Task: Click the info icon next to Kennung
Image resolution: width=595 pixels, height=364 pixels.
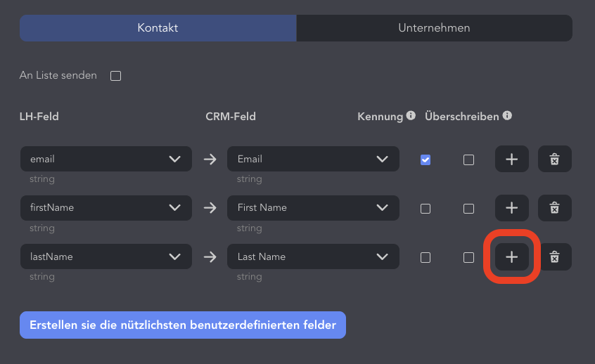Action: [x=411, y=116]
